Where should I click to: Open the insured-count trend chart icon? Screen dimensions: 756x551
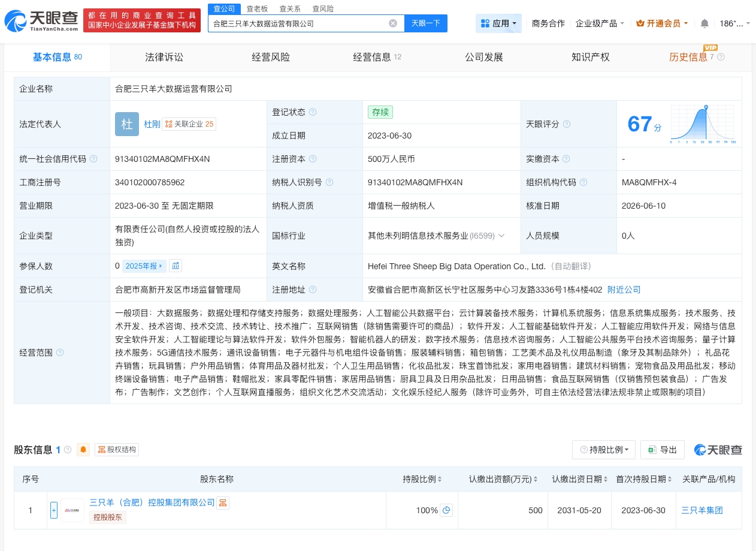tap(175, 266)
